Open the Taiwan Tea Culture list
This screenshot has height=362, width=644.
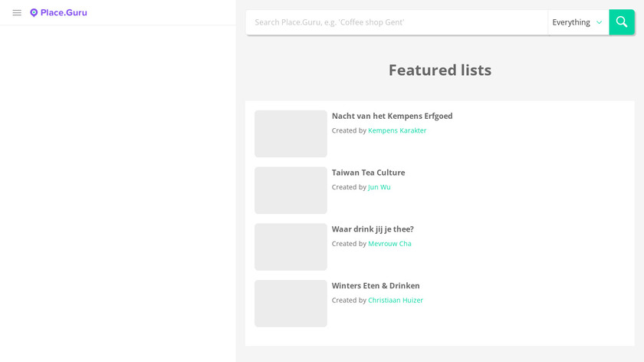coord(368,173)
